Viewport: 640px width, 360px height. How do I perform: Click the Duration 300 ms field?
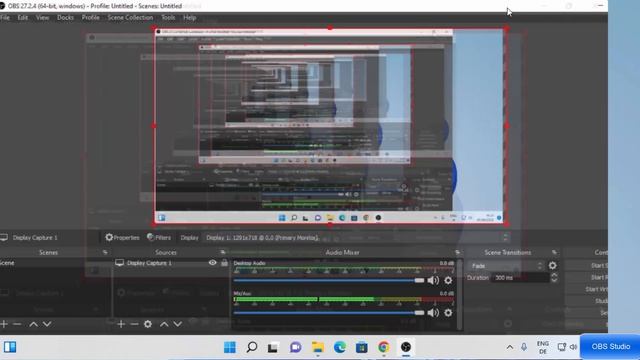[520, 278]
